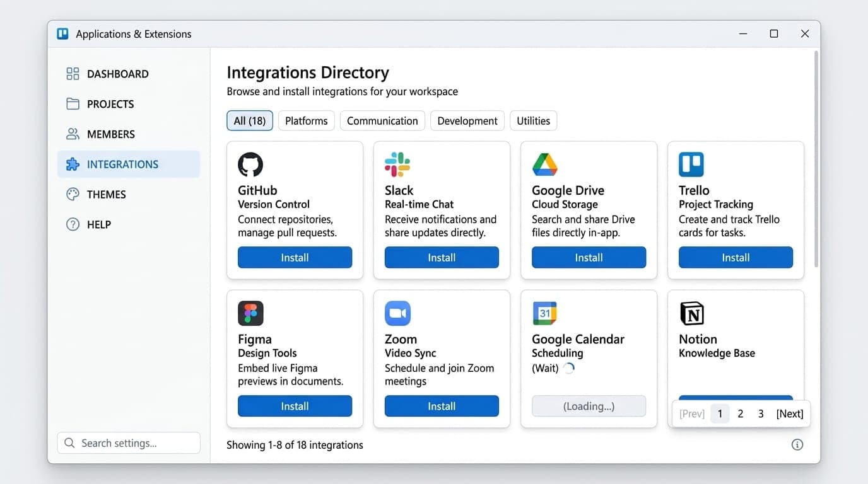Click the Slack logo icon
Screen dimensions: 868x484
(397, 164)
